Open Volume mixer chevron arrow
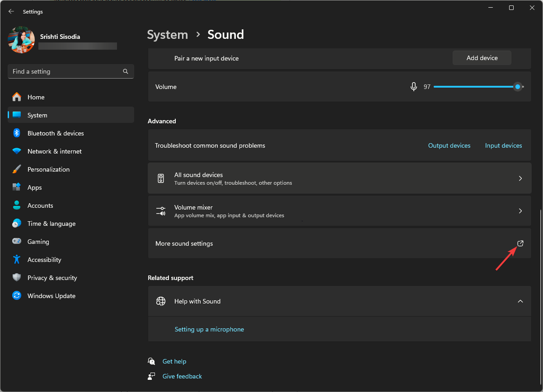This screenshot has height=392, width=543. pos(520,211)
